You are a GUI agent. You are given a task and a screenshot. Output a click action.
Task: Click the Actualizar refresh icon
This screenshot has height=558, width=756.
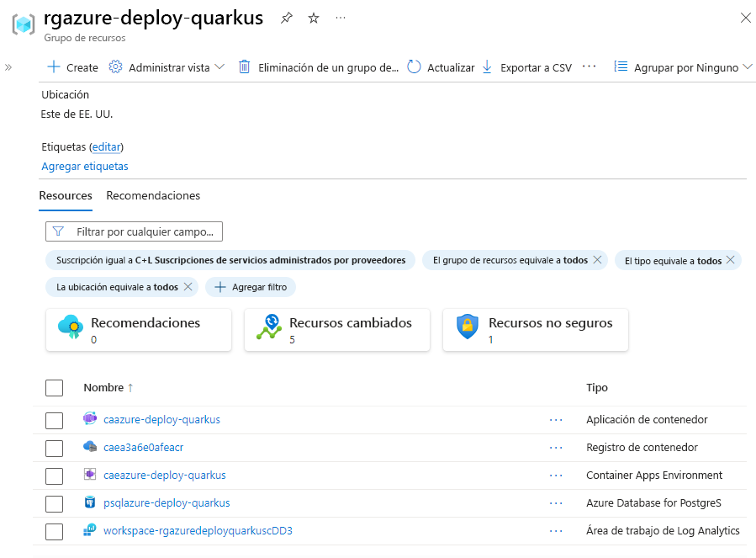pyautogui.click(x=415, y=67)
